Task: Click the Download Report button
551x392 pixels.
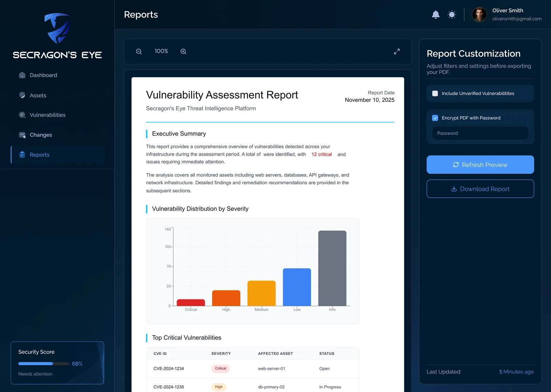Action: click(480, 189)
